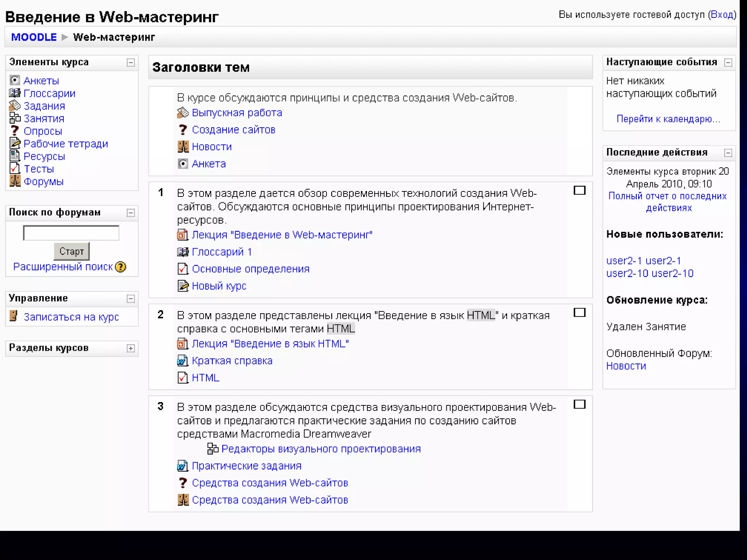
Task: Click the Анкеты icon in course elements
Action: tap(15, 80)
